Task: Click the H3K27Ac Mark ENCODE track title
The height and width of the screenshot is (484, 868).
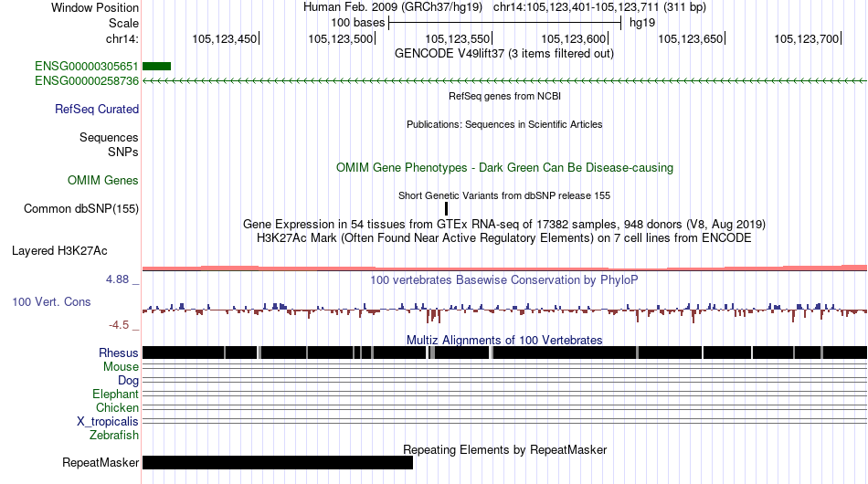Action: pos(504,237)
